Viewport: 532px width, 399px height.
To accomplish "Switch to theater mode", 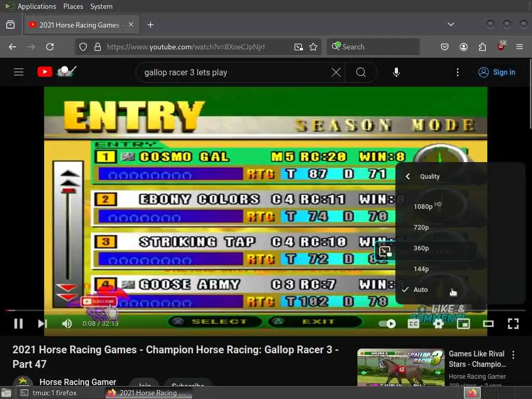I will (x=488, y=324).
